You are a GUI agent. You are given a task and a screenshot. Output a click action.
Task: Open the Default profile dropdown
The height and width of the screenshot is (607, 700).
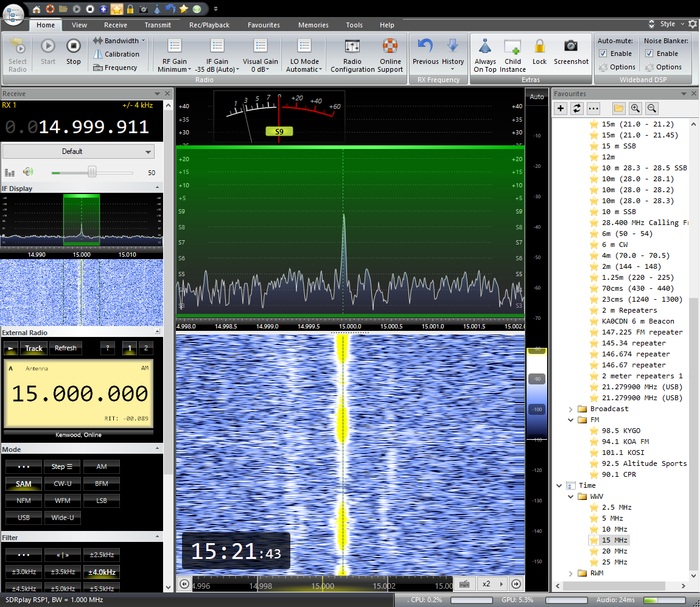coord(78,151)
